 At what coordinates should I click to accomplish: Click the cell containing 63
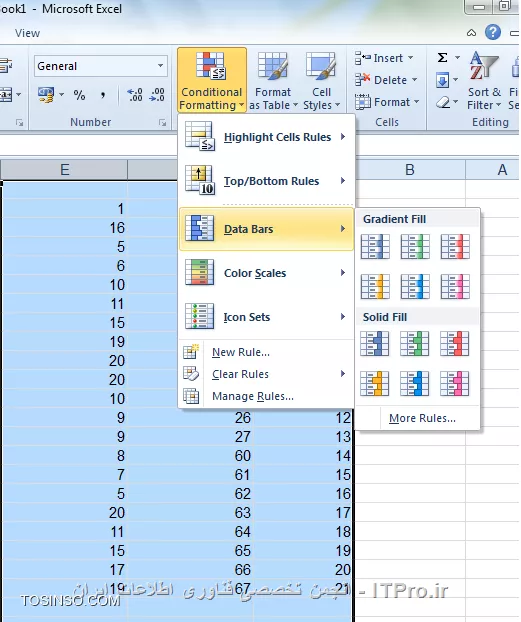[x=190, y=513]
